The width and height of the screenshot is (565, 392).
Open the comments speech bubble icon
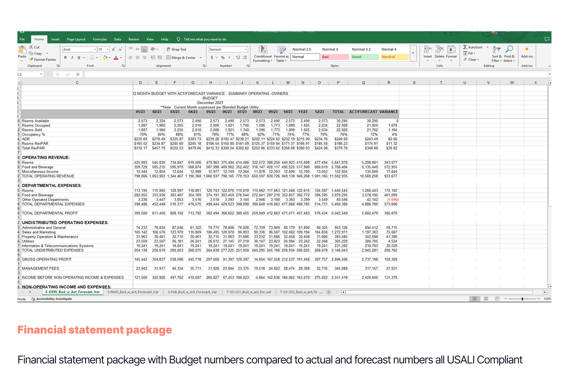click(547, 39)
